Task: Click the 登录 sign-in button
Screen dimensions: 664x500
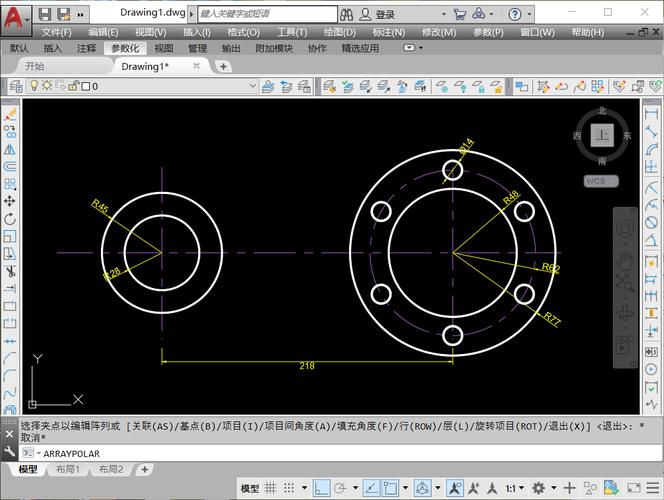Action: pos(385,15)
